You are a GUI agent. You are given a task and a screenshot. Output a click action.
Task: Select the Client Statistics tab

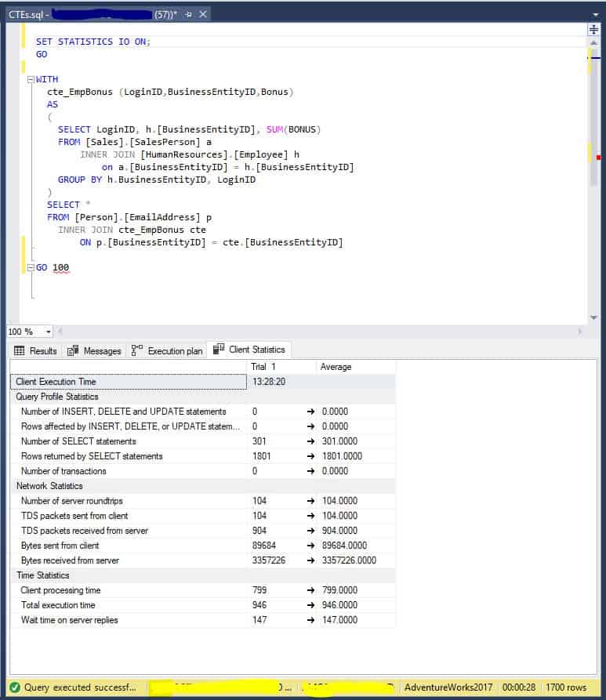249,350
